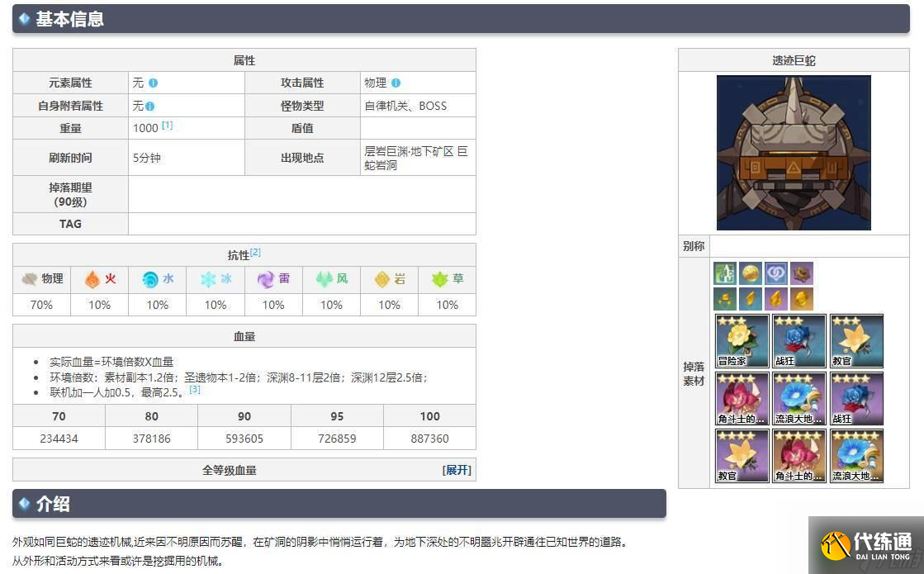
Task: Open the 4-star 教官 artifact card
Action: click(742, 456)
